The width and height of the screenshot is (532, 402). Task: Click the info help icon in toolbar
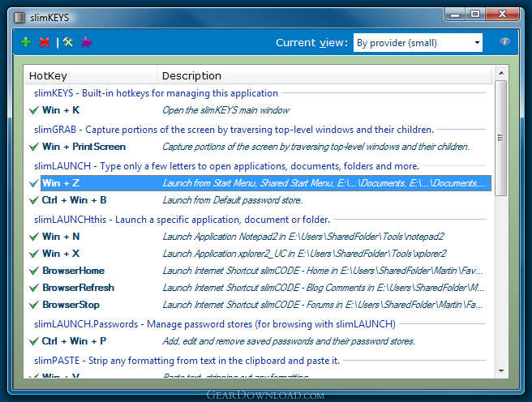tap(505, 42)
